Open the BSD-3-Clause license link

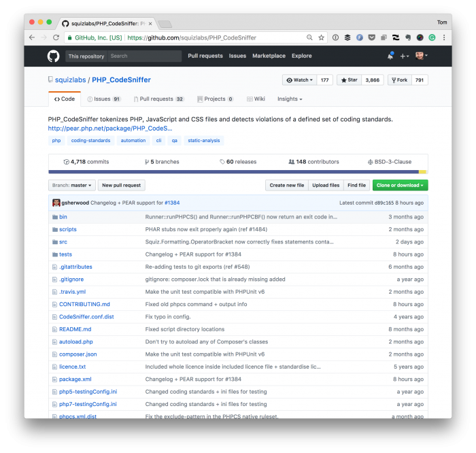(390, 162)
